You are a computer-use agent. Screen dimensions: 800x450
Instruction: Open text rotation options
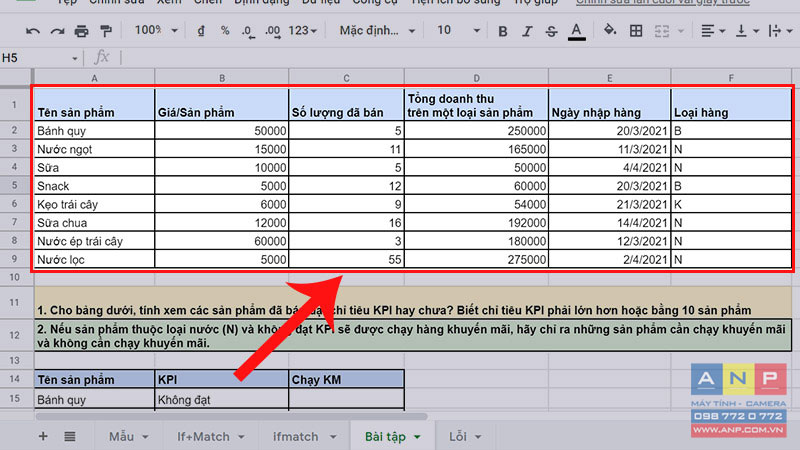pyautogui.click(x=781, y=31)
